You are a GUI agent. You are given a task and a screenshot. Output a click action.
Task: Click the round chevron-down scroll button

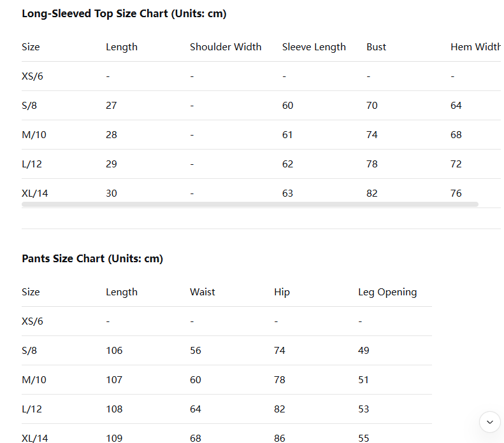pyautogui.click(x=489, y=421)
